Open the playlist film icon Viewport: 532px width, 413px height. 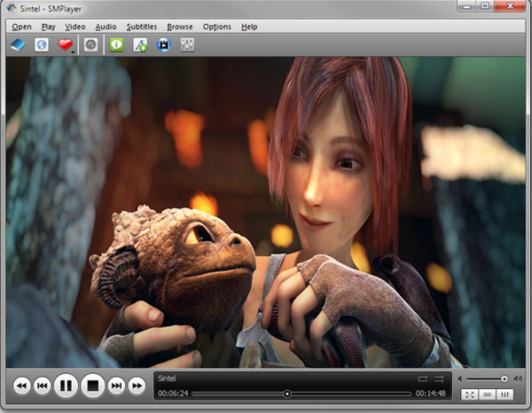pyautogui.click(x=163, y=44)
